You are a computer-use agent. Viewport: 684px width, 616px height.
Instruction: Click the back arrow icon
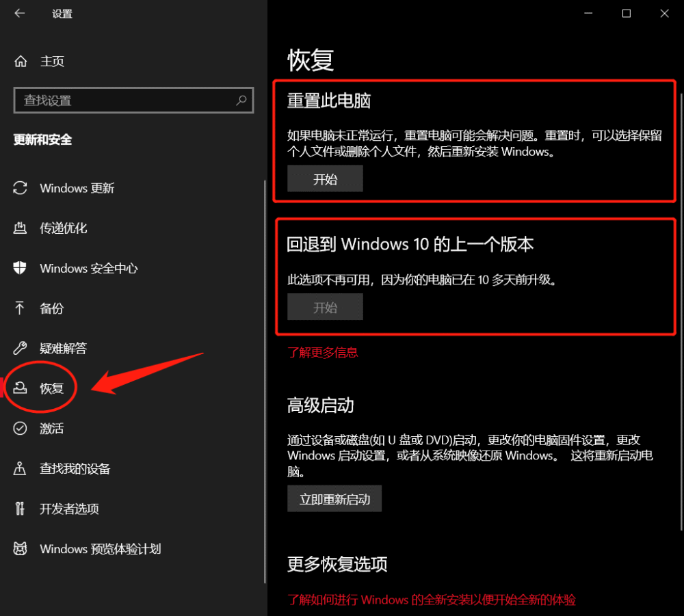(x=20, y=14)
